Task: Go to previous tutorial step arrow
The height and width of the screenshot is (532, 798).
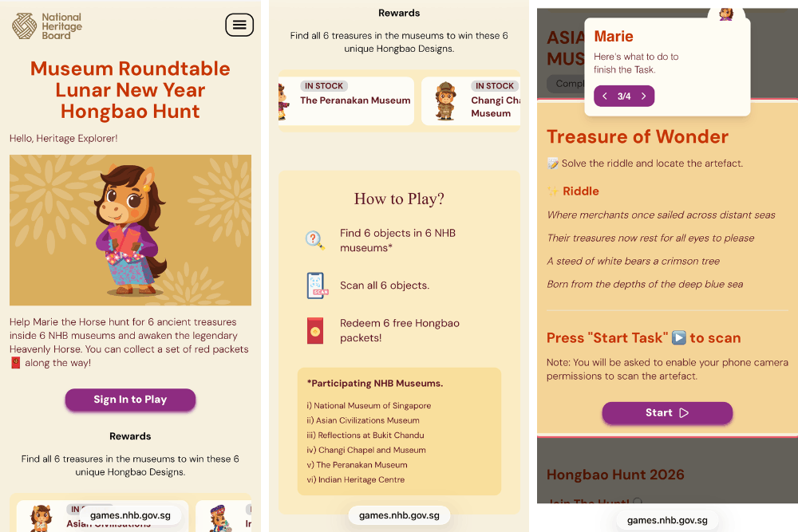Action: pos(605,97)
